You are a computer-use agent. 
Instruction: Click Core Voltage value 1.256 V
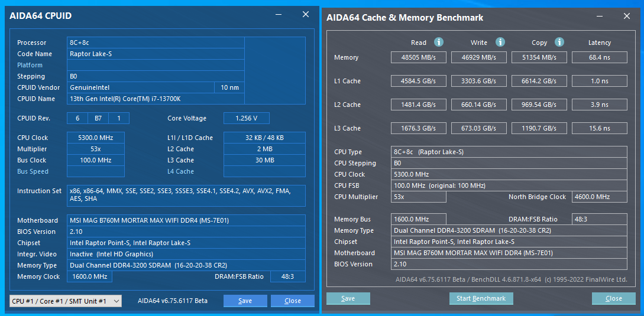(247, 118)
